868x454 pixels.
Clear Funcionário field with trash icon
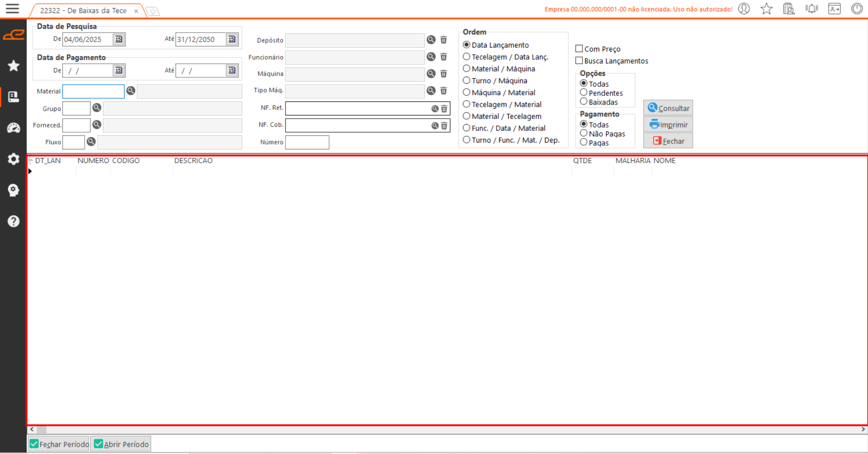tap(444, 57)
